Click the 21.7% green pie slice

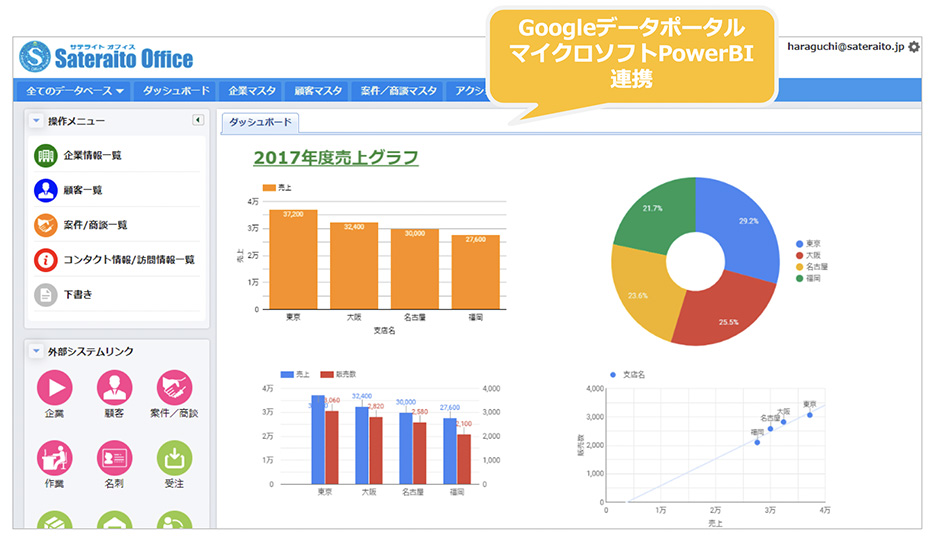[x=658, y=215]
